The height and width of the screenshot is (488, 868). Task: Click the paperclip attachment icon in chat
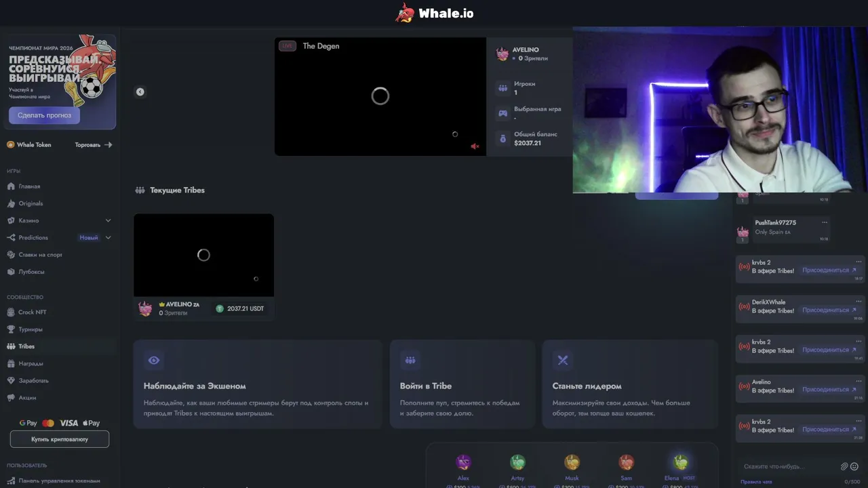[x=844, y=466]
